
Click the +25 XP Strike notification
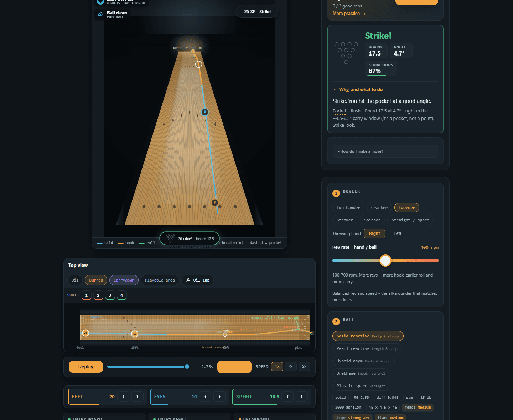pyautogui.click(x=256, y=12)
